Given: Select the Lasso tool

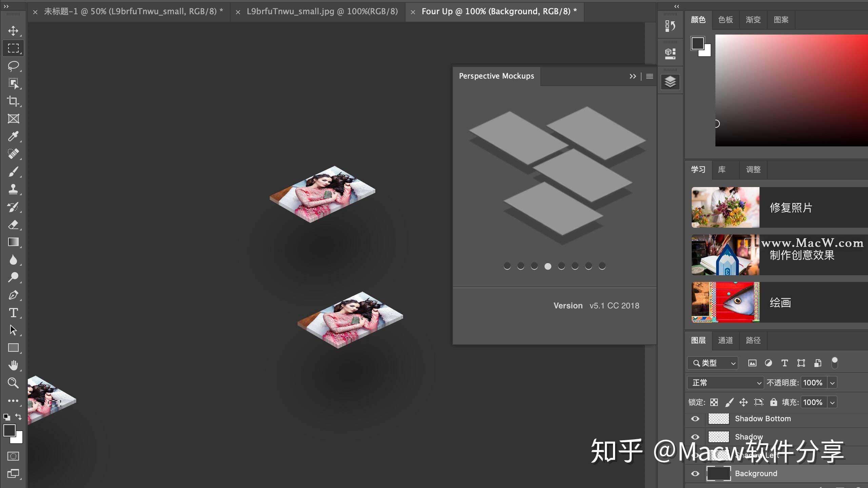Looking at the screenshot, I should pos(13,66).
